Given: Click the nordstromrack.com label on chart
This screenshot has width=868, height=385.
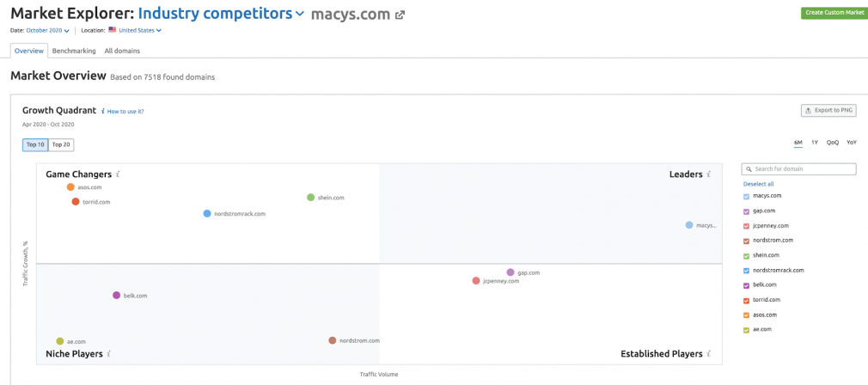Looking at the screenshot, I should 240,214.
